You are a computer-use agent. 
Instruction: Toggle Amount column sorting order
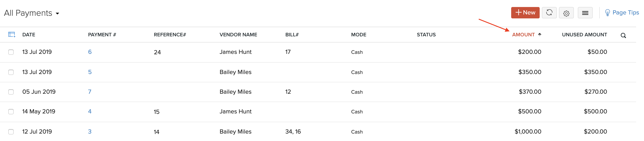[x=524, y=34]
